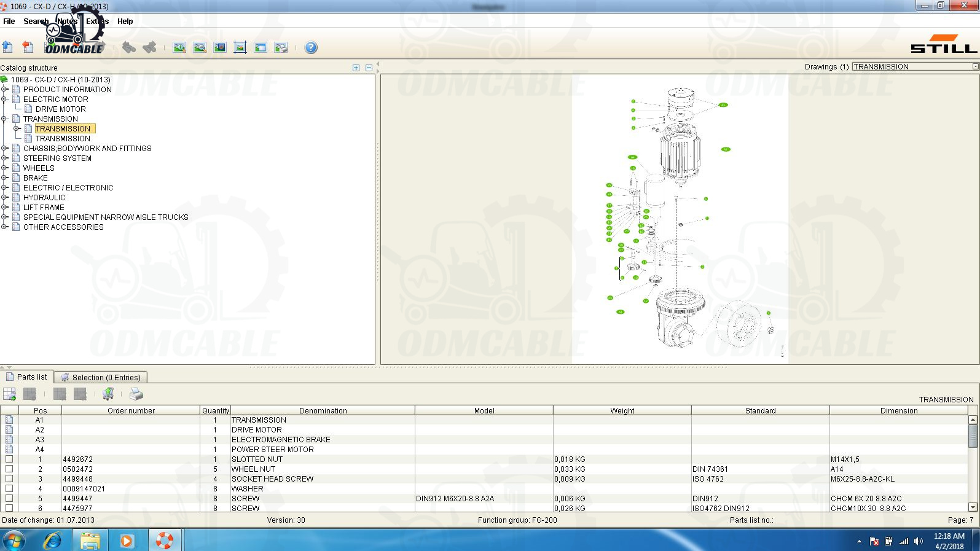Click the blue up-arrow home icon
Viewport: 980px width, 551px height.
tap(8, 47)
